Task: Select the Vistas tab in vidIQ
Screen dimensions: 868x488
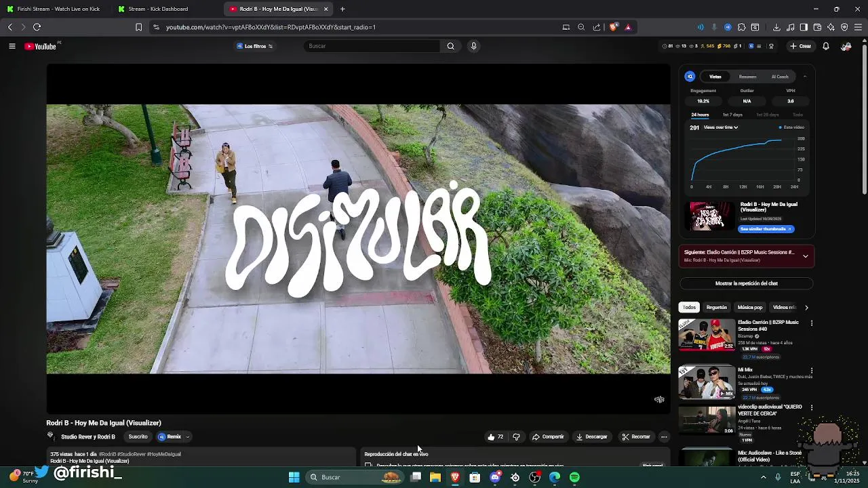Action: pyautogui.click(x=715, y=77)
